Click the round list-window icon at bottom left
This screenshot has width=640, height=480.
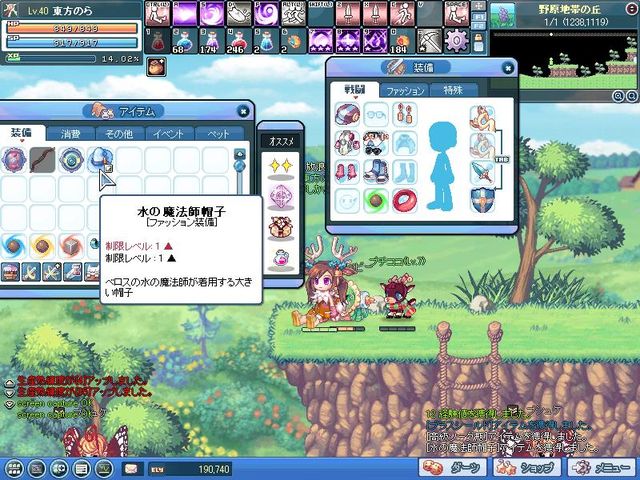coord(82,469)
